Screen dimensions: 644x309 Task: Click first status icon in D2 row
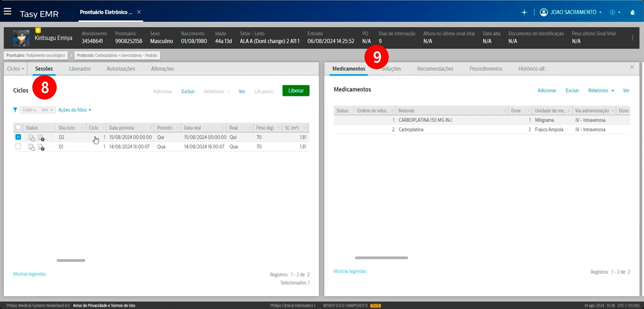(31, 138)
